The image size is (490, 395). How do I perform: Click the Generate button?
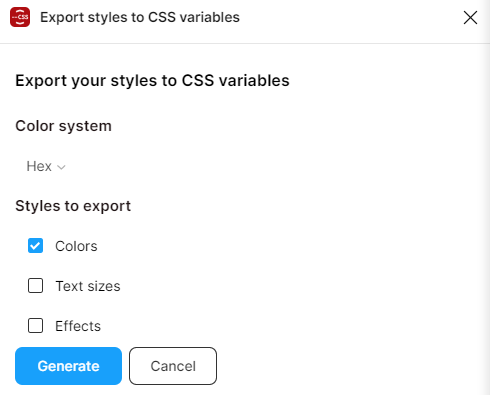(x=68, y=366)
